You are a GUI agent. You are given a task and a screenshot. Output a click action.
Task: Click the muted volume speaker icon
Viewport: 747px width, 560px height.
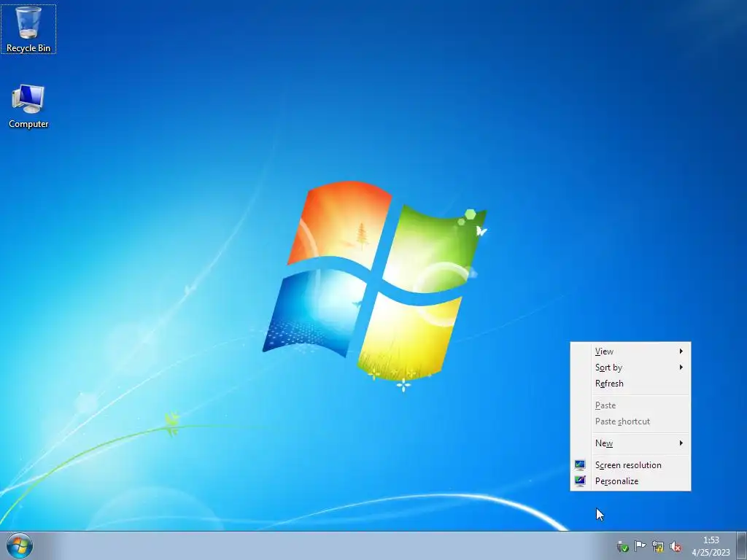coord(675,546)
